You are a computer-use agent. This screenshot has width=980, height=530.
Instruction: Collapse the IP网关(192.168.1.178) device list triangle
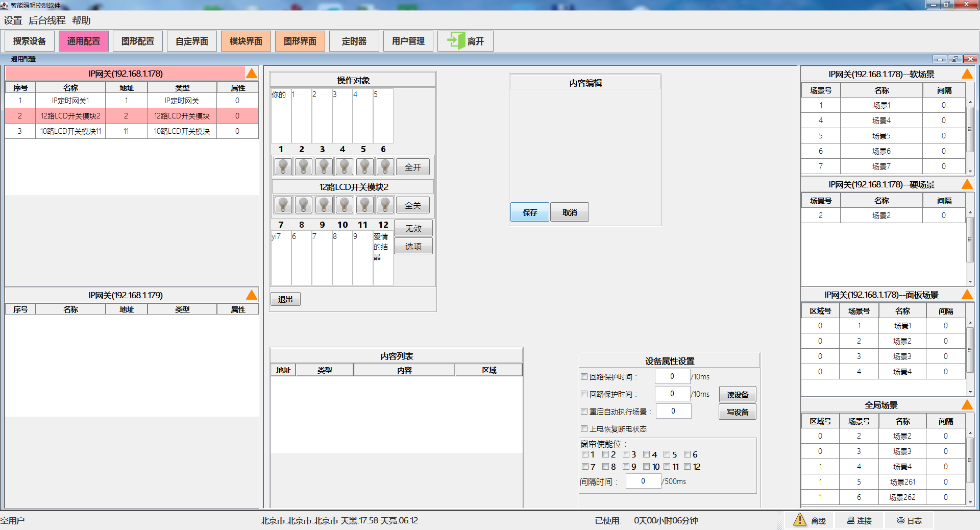click(252, 74)
